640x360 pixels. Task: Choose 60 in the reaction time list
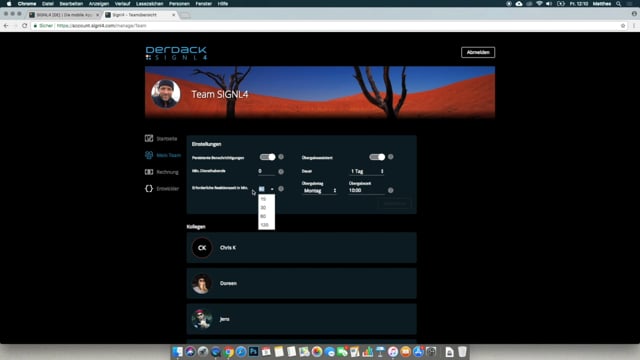click(266, 216)
